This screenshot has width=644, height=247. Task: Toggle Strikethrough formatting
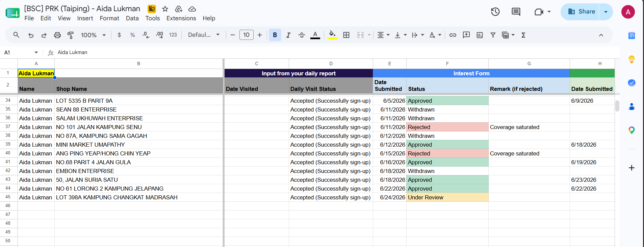(x=302, y=35)
